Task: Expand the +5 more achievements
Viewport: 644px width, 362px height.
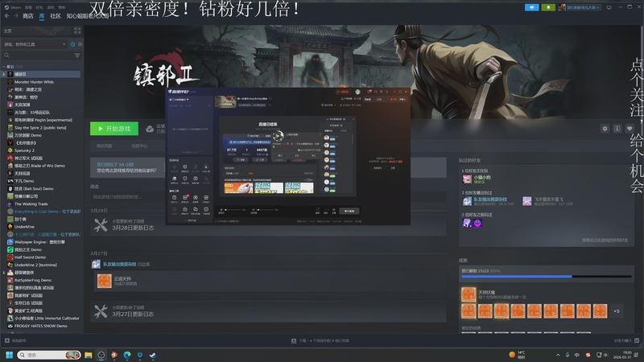Action: (617, 311)
